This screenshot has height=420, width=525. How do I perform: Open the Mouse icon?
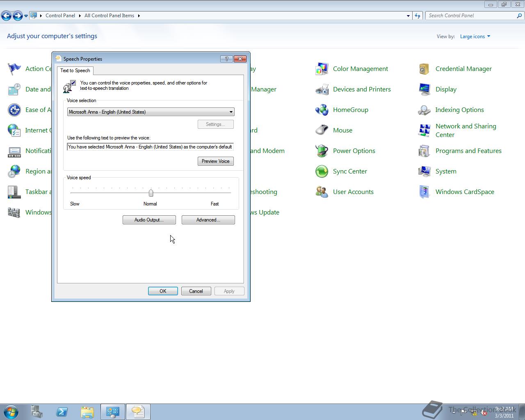[322, 130]
